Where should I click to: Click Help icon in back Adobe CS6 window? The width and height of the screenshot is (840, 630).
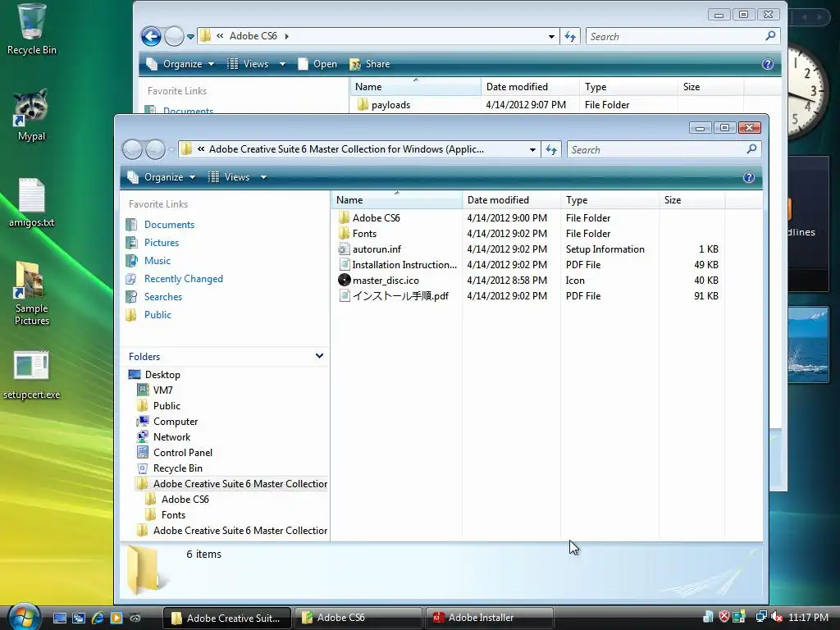[x=767, y=64]
